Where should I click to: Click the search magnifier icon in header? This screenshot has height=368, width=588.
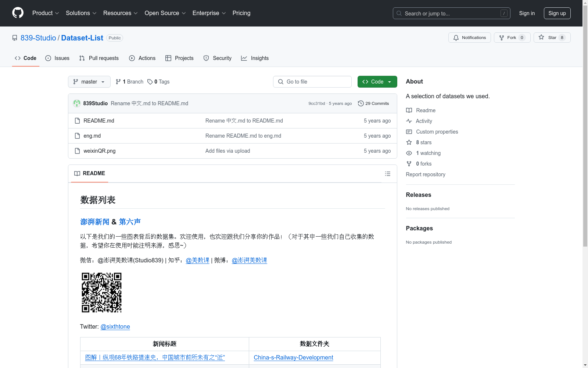tap(399, 13)
